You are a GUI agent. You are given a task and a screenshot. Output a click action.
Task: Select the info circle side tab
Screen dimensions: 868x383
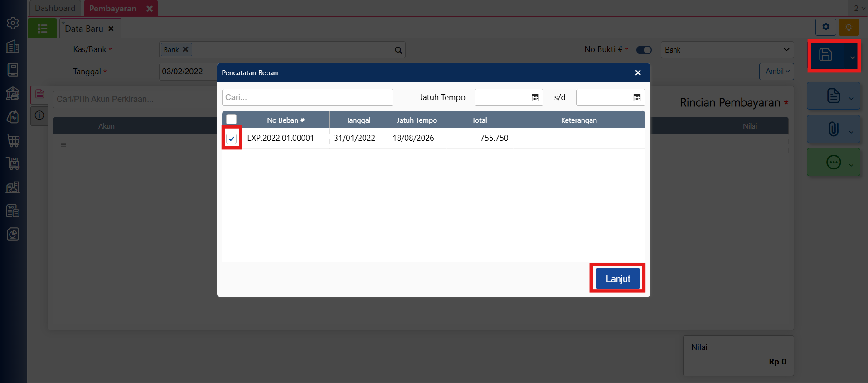pos(40,115)
